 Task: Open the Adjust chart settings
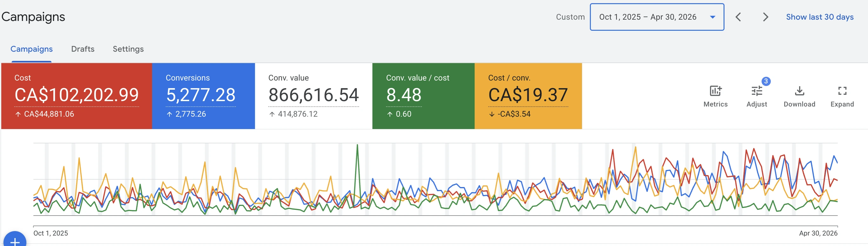coord(757,96)
